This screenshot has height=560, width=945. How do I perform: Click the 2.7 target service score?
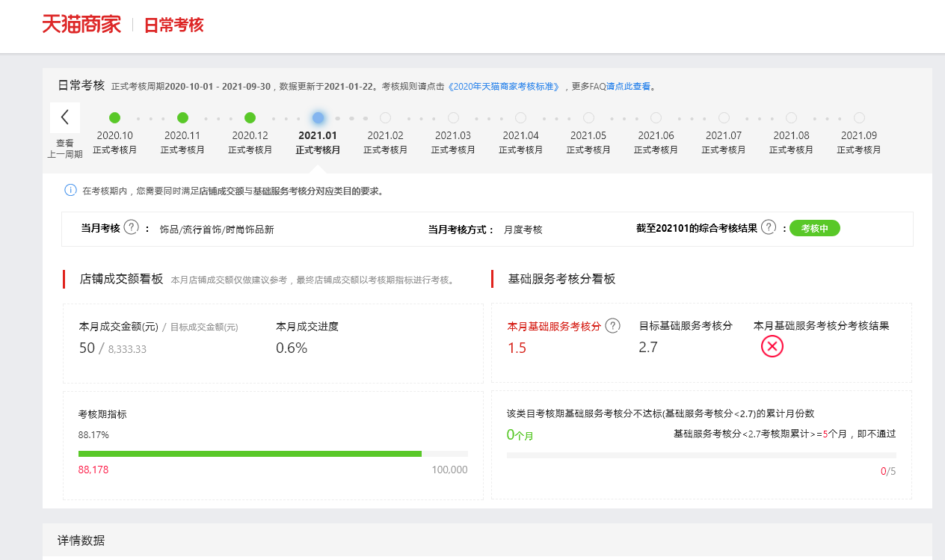pos(648,347)
